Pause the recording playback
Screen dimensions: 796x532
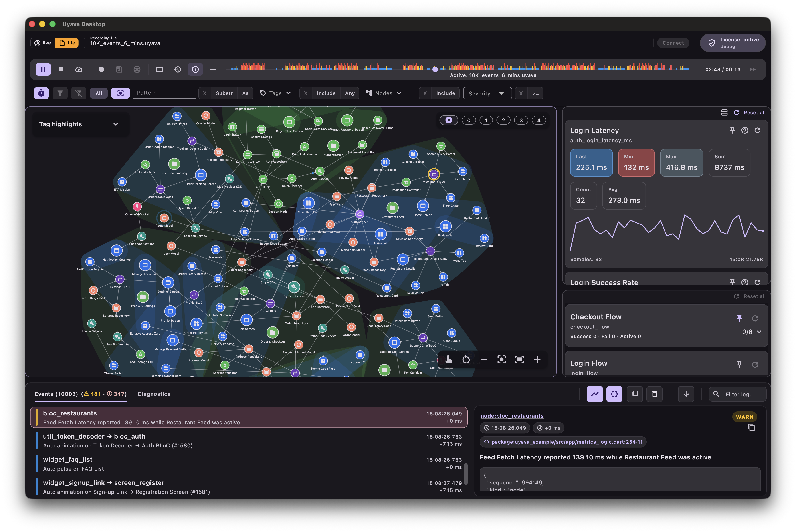43,69
